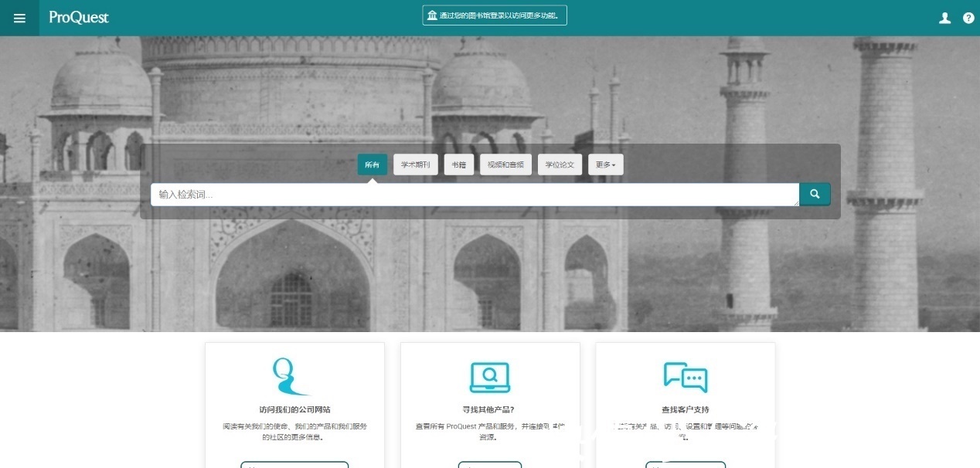980x468 pixels.
Task: Switch to the 学位论文 tab
Action: pos(560,164)
